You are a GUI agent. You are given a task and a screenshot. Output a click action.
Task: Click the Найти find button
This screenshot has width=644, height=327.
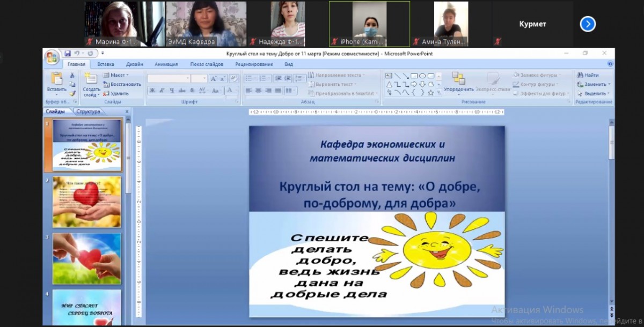588,75
